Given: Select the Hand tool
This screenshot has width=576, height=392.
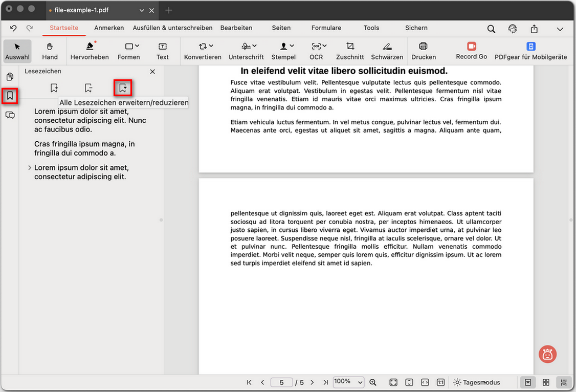Looking at the screenshot, I should coord(49,51).
